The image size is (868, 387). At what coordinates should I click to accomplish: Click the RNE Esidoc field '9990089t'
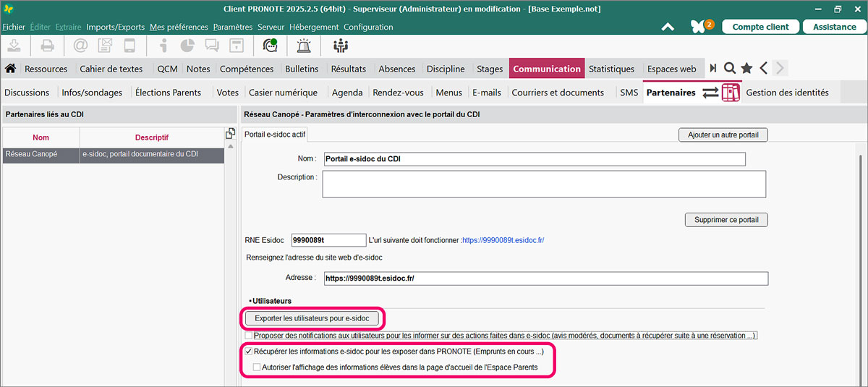(328, 240)
